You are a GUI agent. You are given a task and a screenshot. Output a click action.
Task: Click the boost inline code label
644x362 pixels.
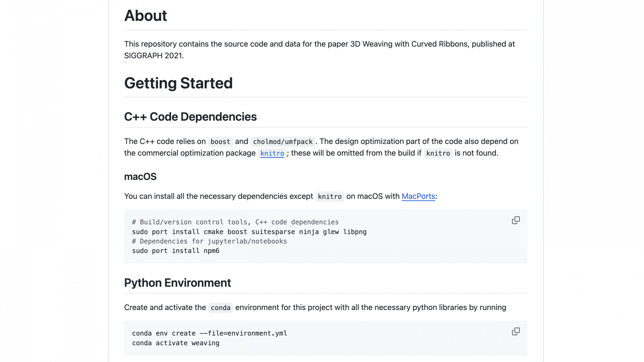[x=220, y=142]
